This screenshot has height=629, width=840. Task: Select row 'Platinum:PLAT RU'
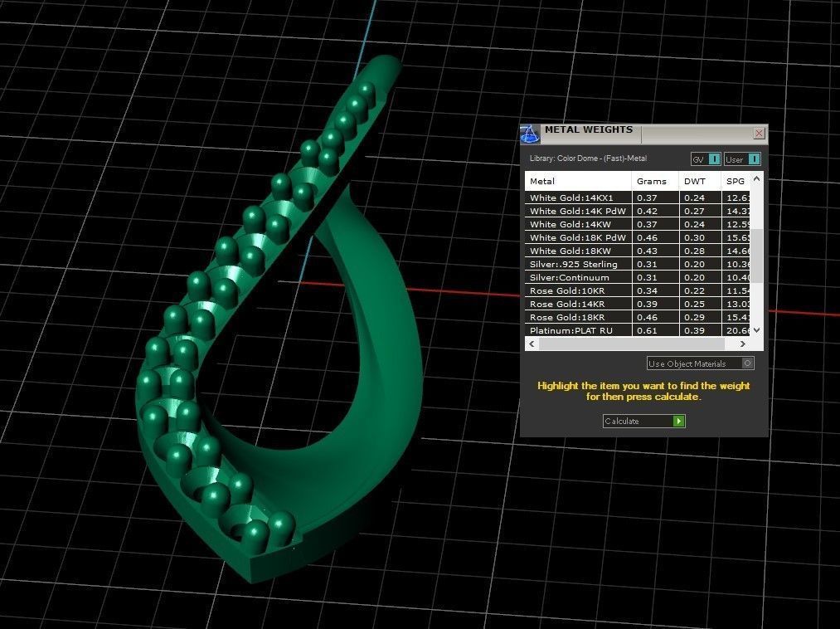(x=638, y=330)
